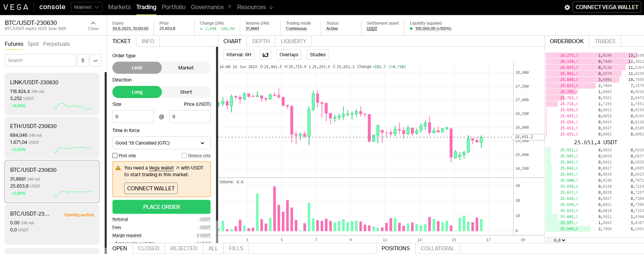Image resolution: width=644 pixels, height=254 pixels.
Task: Click the chart type candlestick icon
Action: click(265, 55)
